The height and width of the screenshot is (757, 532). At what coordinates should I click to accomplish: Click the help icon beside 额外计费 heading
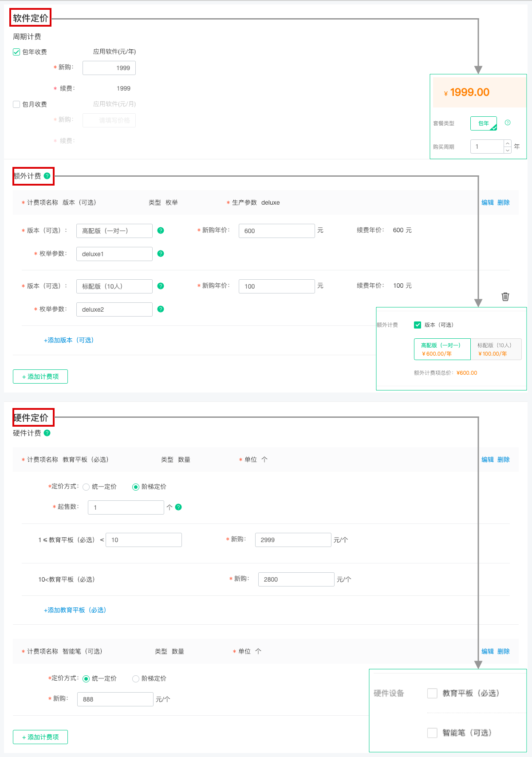tap(47, 176)
